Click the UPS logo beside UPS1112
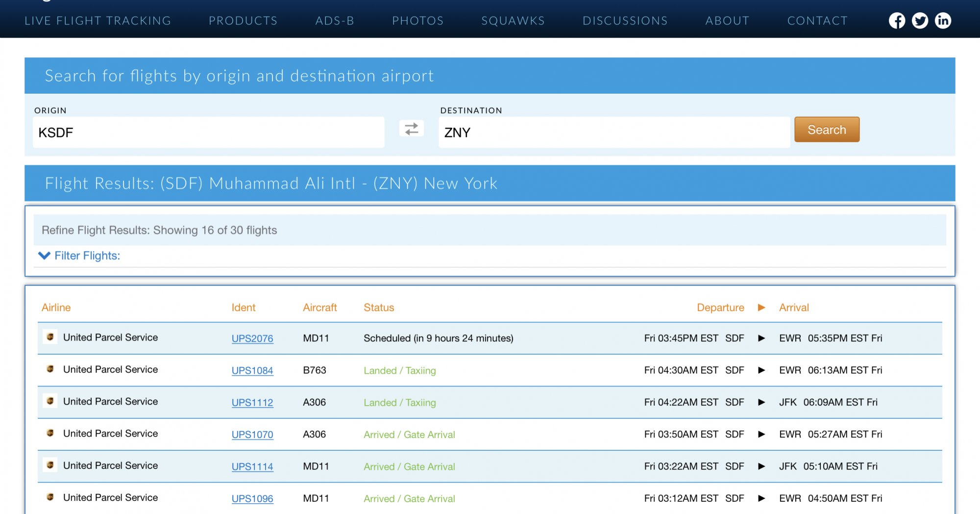Viewport: 980px width, 514px height. [x=50, y=401]
